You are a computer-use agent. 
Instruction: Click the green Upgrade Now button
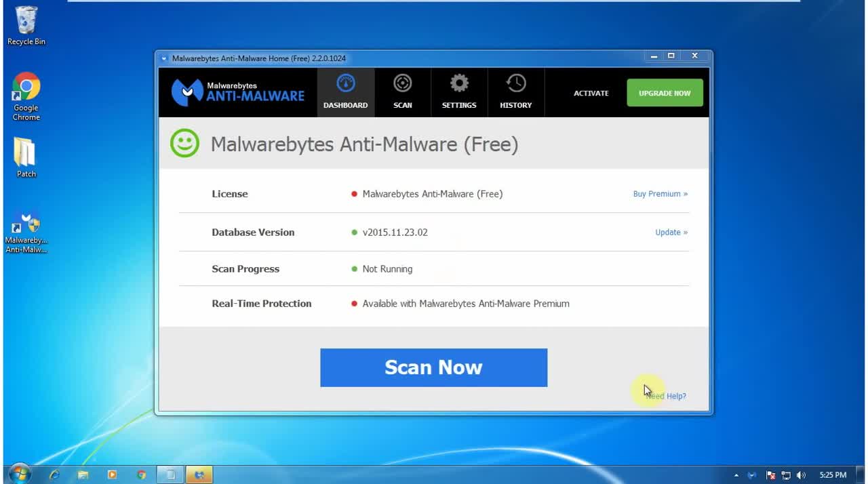665,93
